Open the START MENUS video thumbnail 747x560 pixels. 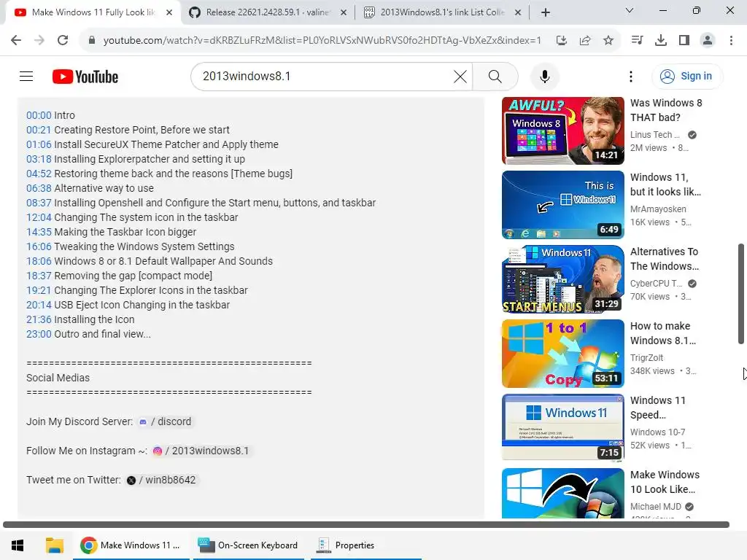pyautogui.click(x=562, y=279)
